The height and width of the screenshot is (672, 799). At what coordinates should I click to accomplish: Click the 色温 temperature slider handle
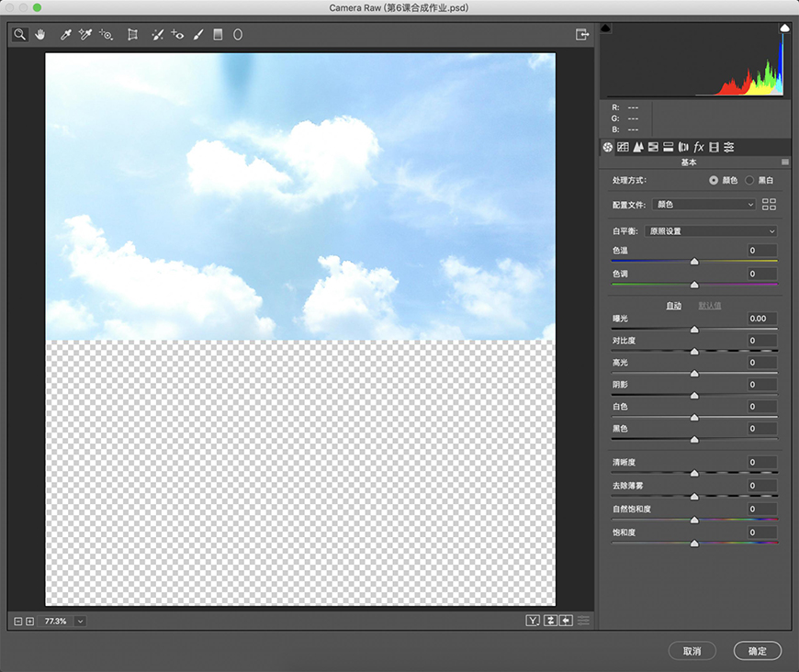694,262
